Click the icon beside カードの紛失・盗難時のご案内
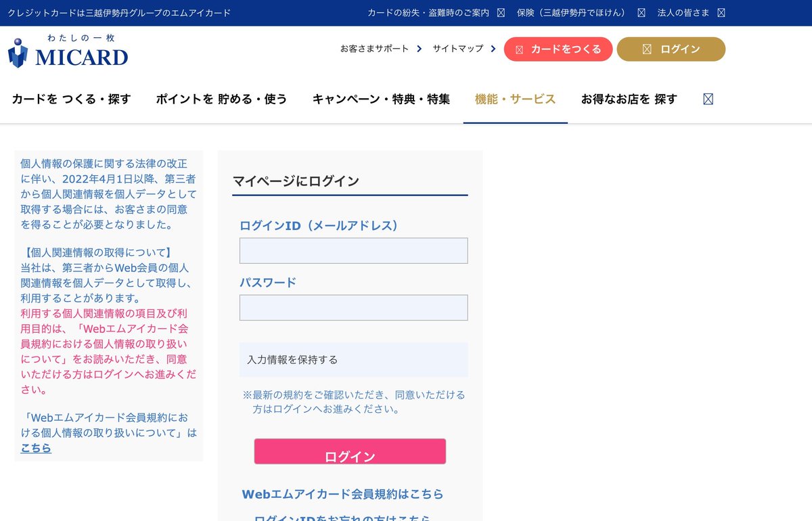The width and height of the screenshot is (812, 521). click(x=501, y=12)
